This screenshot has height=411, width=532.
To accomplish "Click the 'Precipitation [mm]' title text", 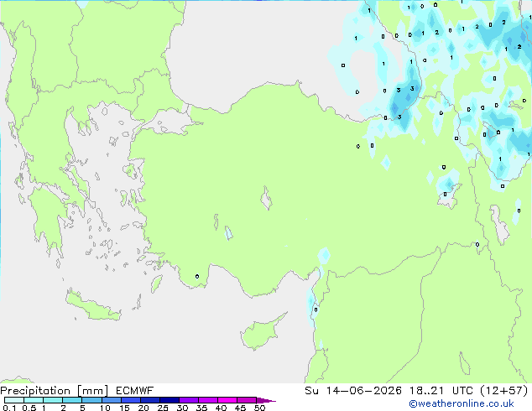I will coord(55,391).
